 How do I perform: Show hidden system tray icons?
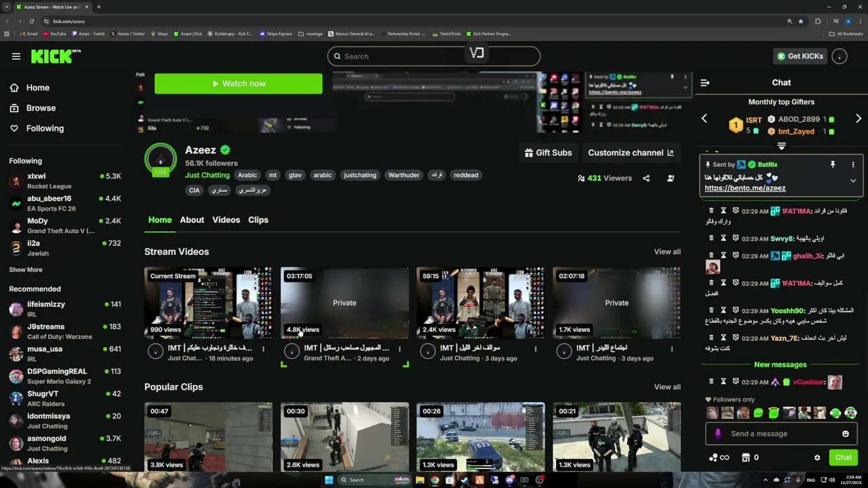coord(765,480)
